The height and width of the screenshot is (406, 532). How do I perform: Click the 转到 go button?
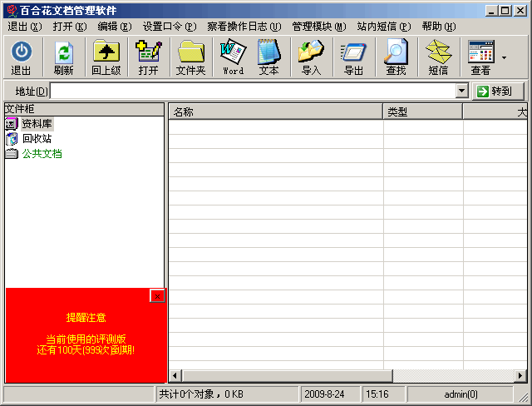pos(498,91)
